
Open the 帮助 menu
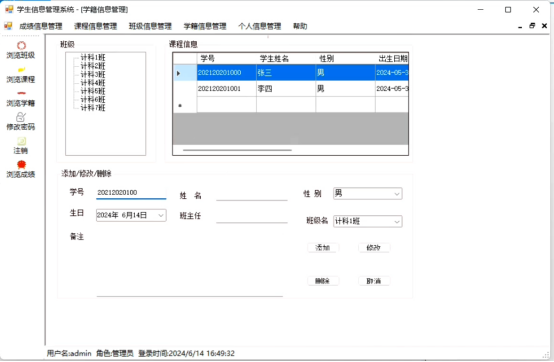(x=300, y=26)
